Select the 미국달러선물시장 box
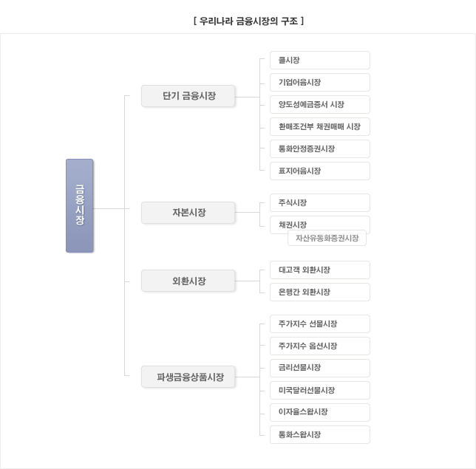 pos(320,391)
